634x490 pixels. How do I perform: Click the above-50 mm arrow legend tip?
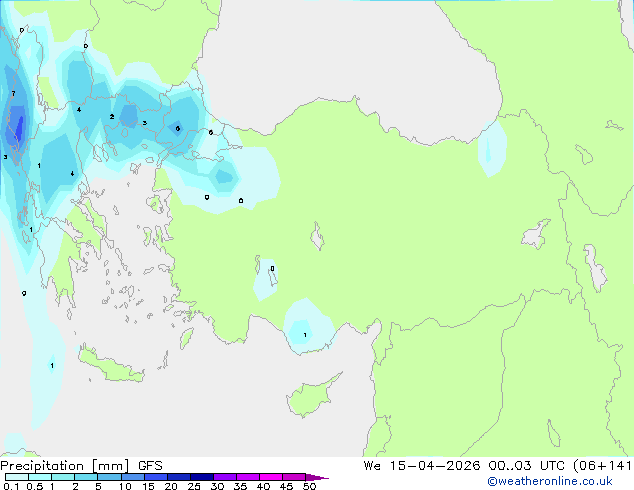click(317, 477)
